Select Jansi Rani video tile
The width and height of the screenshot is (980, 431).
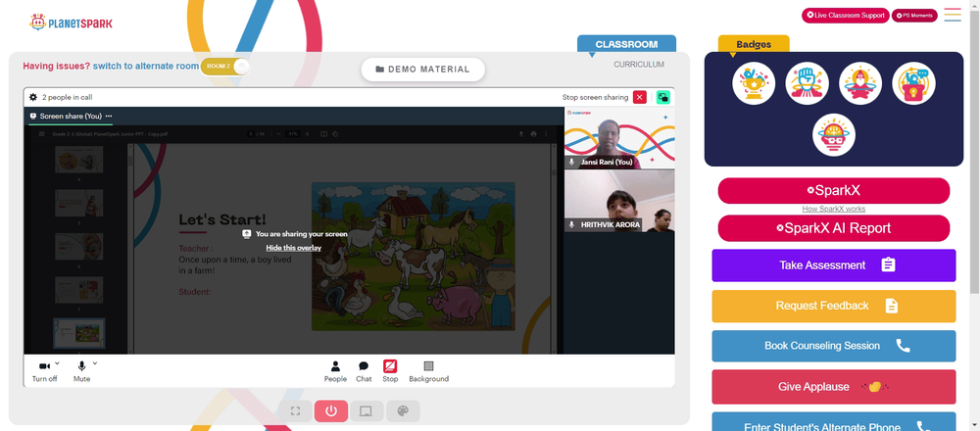click(x=619, y=137)
